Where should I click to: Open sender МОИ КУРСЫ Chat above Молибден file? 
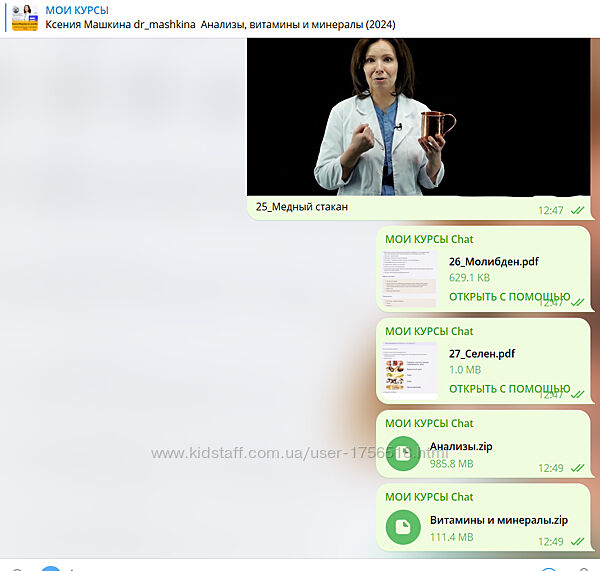(429, 240)
